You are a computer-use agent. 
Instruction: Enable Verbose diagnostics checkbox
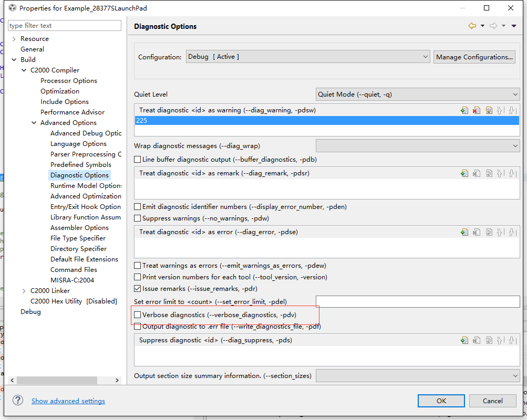pos(138,315)
